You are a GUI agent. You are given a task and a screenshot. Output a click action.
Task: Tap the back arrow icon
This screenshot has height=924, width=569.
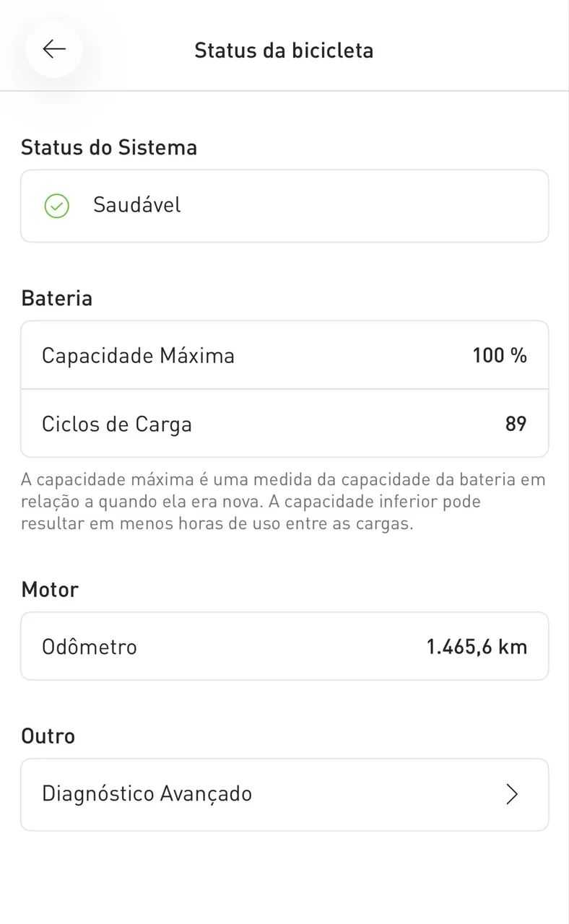click(x=54, y=49)
